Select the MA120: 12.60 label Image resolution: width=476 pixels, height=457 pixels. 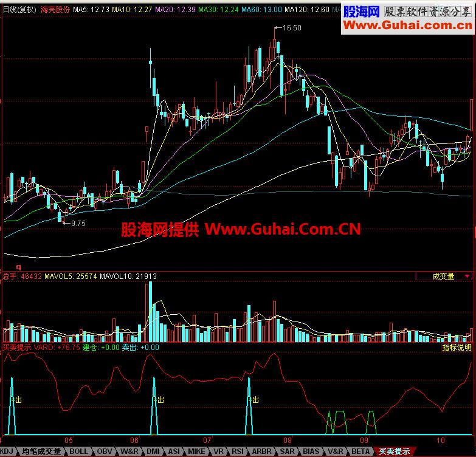tap(307, 10)
